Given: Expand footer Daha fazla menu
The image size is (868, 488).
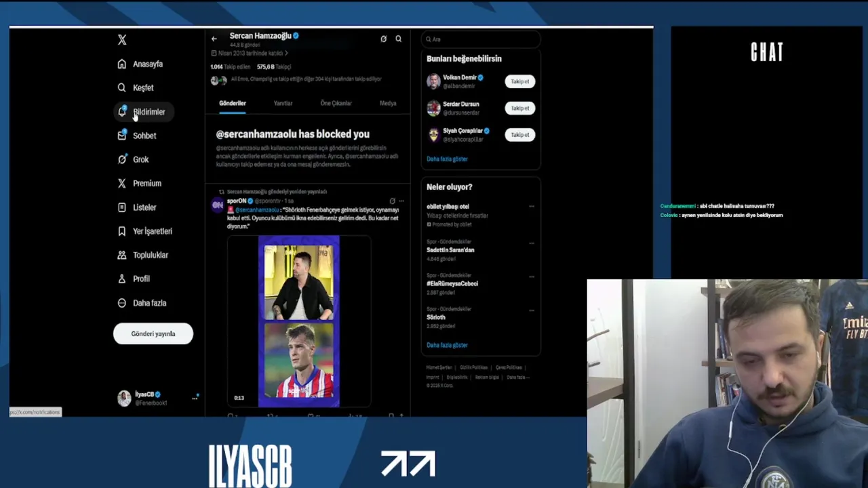Looking at the screenshot, I should point(518,377).
